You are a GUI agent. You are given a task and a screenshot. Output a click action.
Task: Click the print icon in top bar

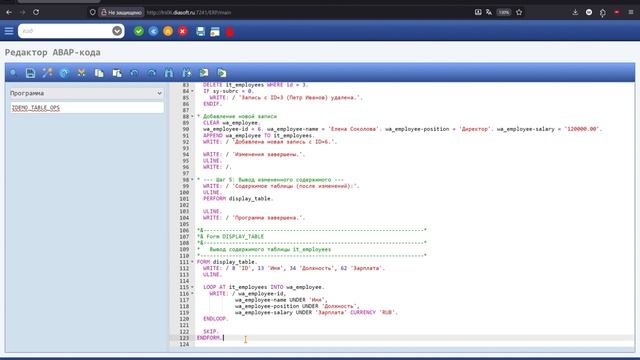click(200, 31)
